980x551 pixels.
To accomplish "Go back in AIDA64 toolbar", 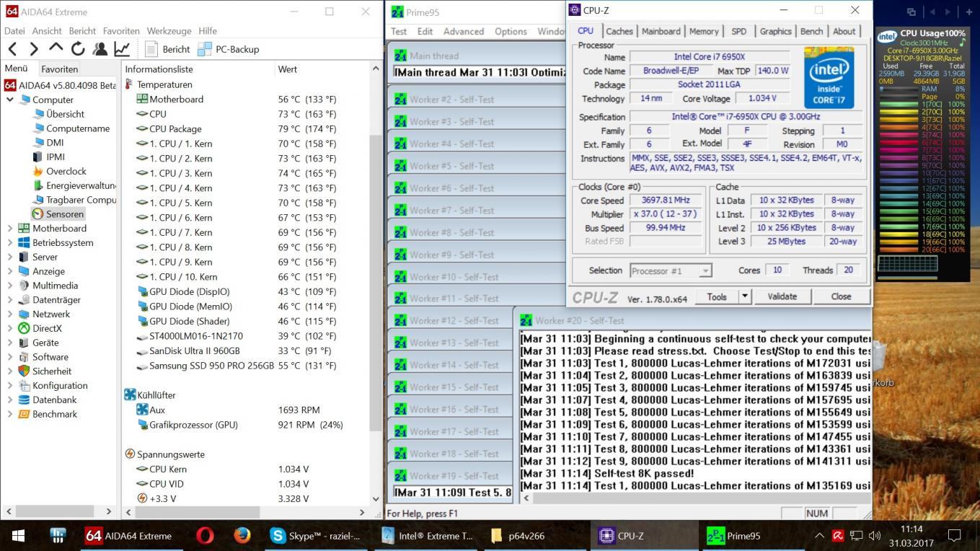I will [12, 49].
